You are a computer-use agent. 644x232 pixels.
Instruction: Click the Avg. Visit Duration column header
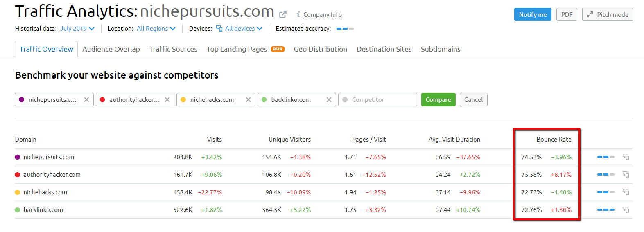tap(454, 140)
